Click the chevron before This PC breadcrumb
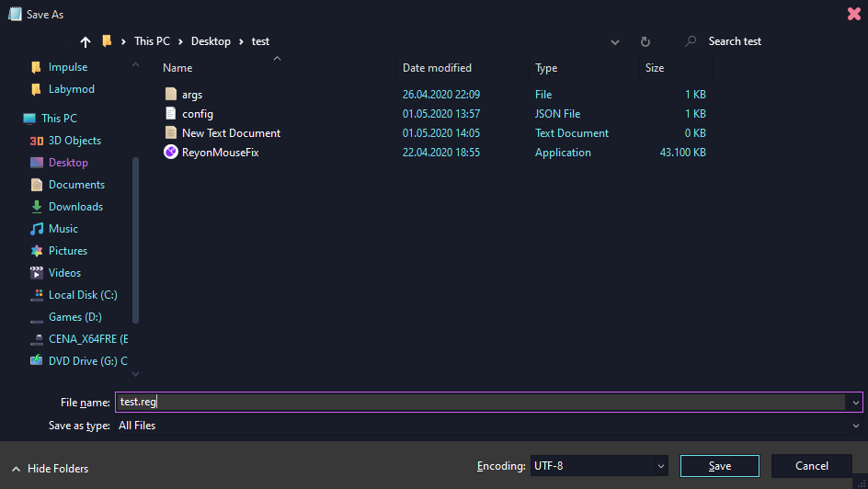The height and width of the screenshot is (489, 868). 123,41
